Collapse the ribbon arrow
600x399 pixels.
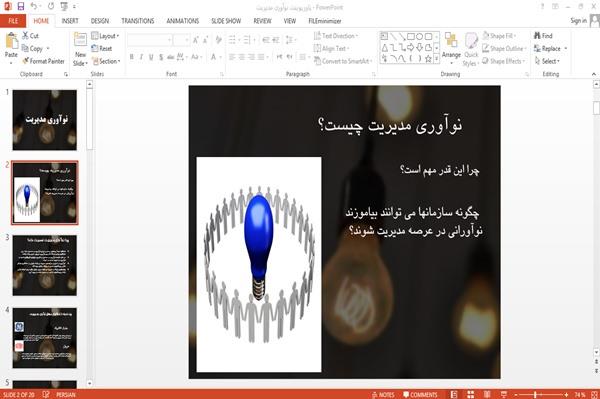point(593,74)
